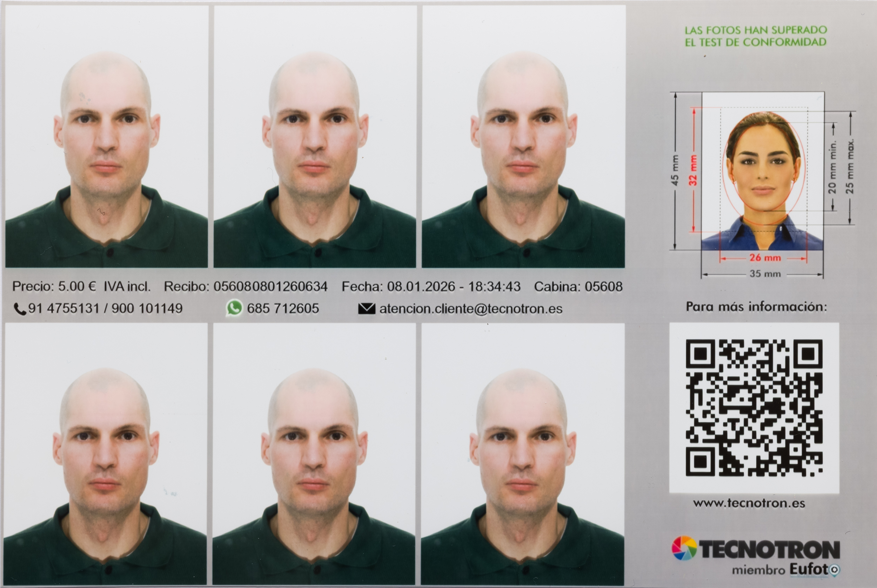Click phone number 91 4755131

(64, 309)
